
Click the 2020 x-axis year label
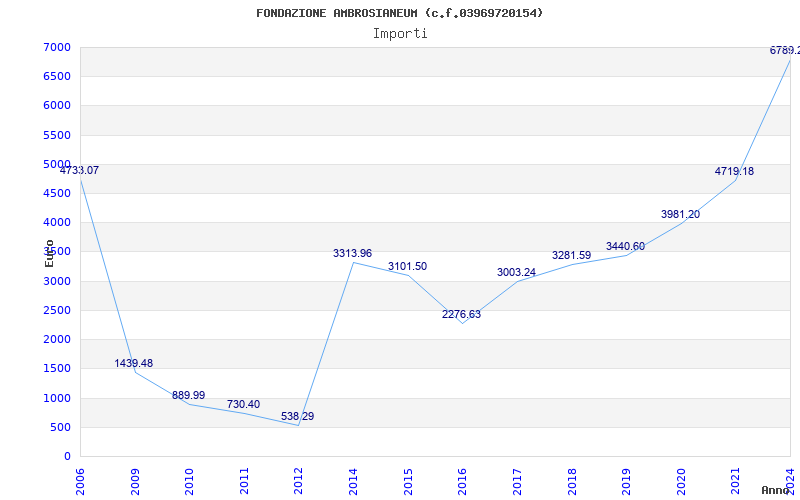681,482
